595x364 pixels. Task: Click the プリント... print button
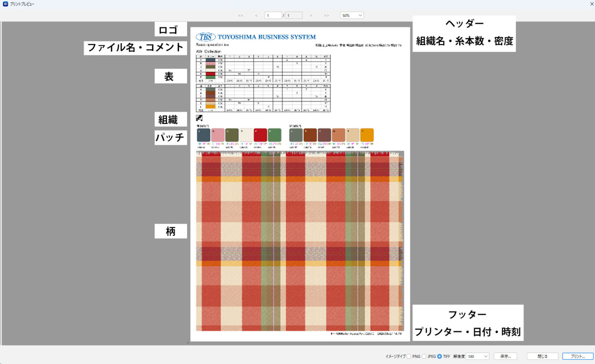(578, 356)
